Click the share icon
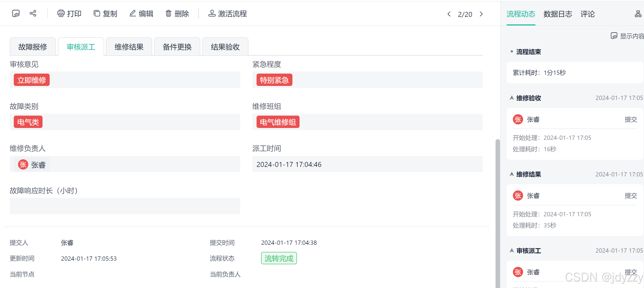Image resolution: width=644 pixels, height=288 pixels. pyautogui.click(x=33, y=14)
